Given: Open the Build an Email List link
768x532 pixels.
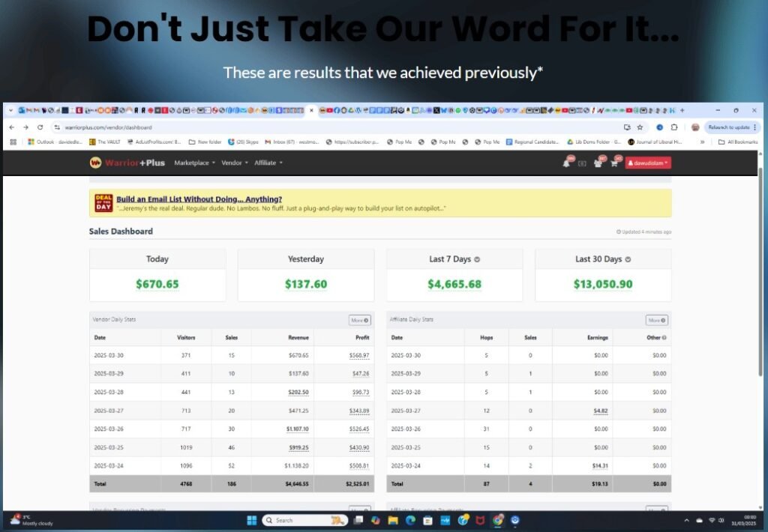Looking at the screenshot, I should [x=199, y=199].
